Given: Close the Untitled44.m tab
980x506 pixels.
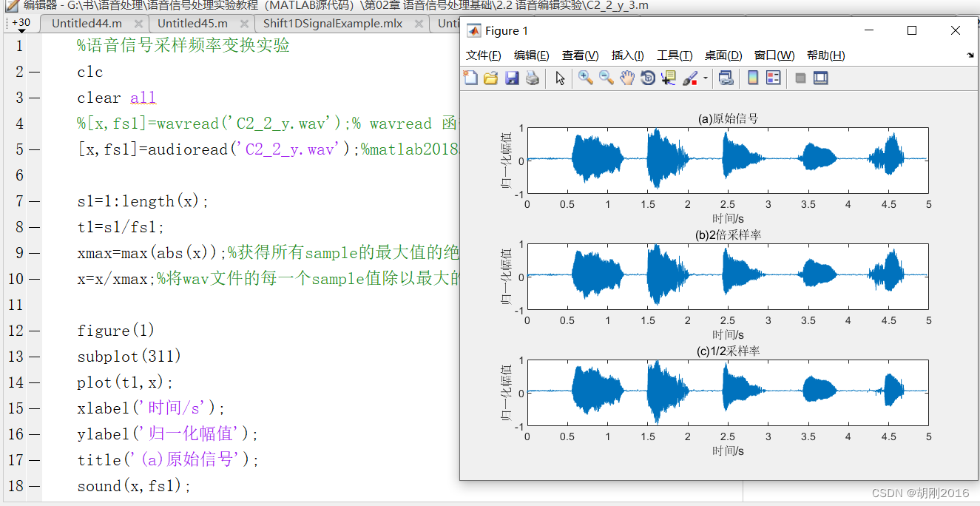Looking at the screenshot, I should [138, 24].
